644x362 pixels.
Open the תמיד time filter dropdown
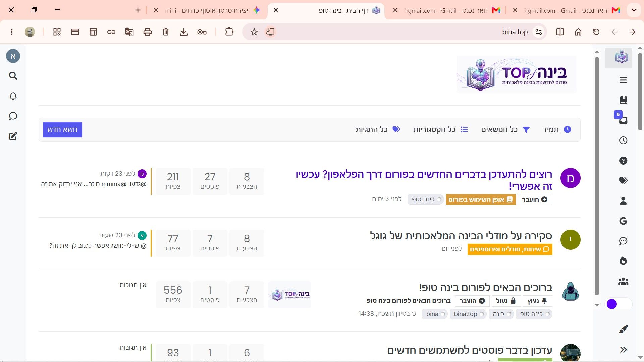557,130
